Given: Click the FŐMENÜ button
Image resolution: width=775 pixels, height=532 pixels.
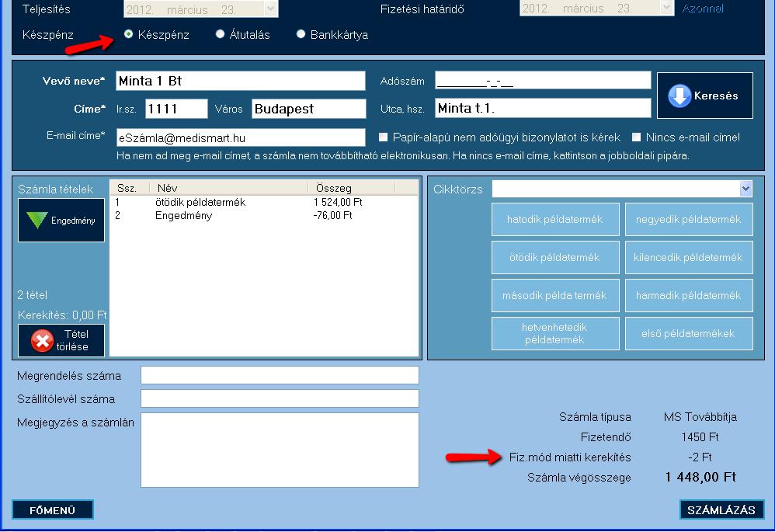Looking at the screenshot, I should coord(52,509).
